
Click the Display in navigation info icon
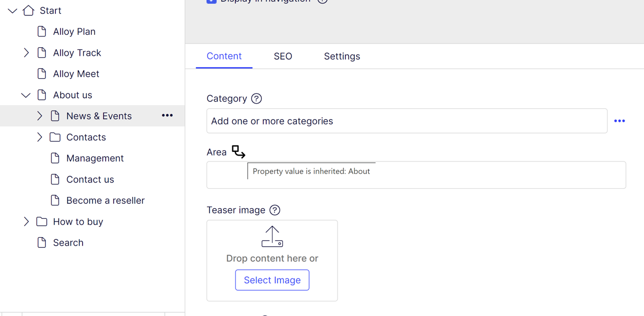click(323, 1)
